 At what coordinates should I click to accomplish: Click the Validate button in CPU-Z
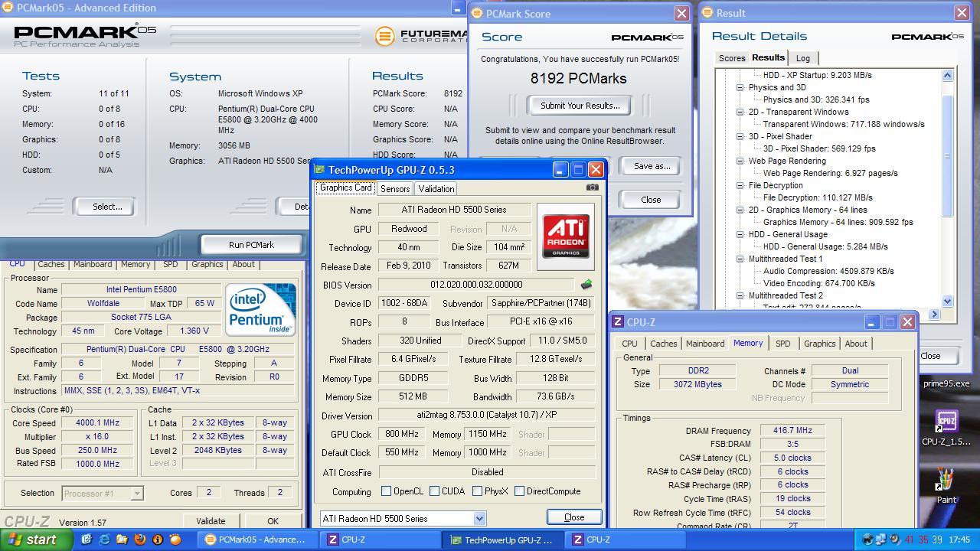coord(211,521)
